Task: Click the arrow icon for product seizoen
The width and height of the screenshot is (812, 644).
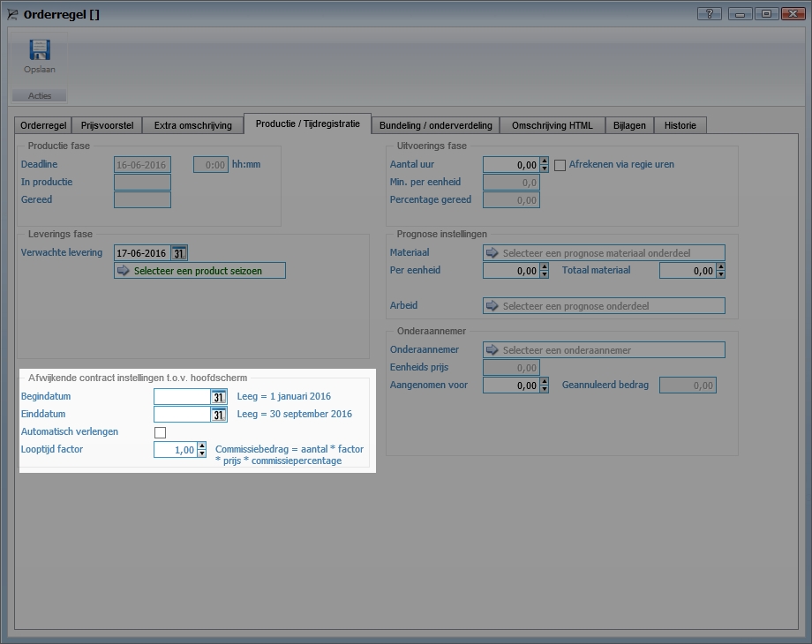Action: click(x=124, y=271)
